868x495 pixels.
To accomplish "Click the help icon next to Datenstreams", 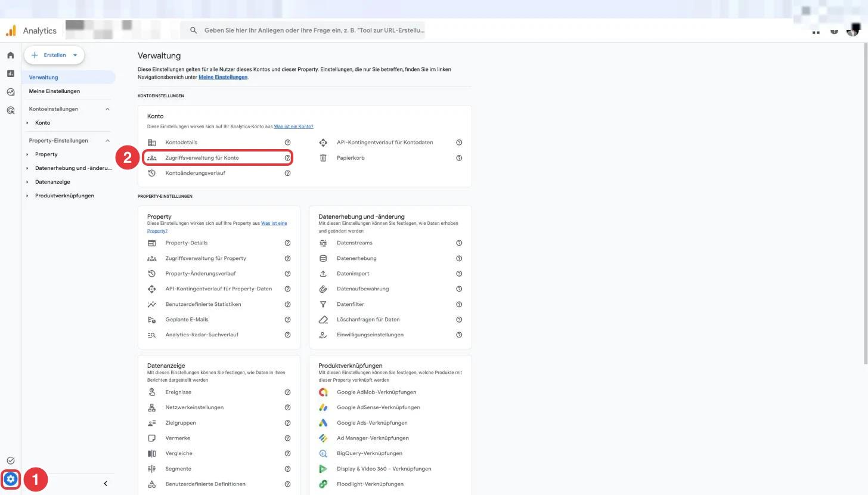I will click(x=459, y=243).
